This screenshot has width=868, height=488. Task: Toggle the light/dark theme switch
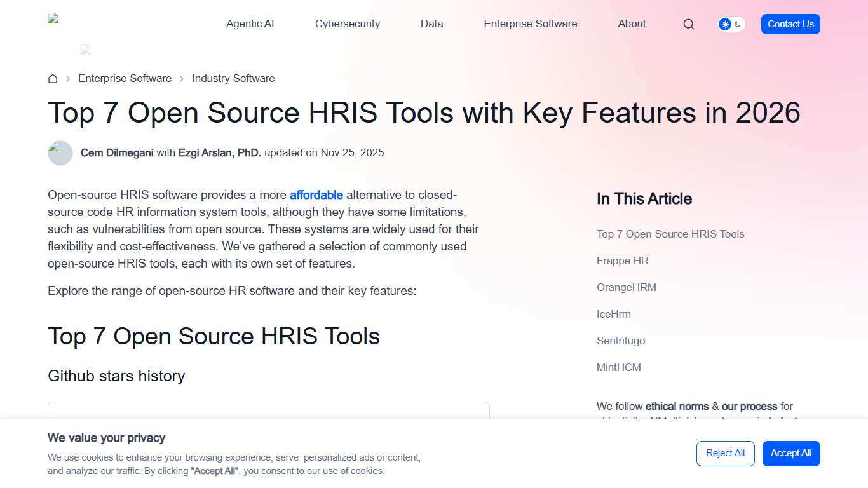click(731, 24)
